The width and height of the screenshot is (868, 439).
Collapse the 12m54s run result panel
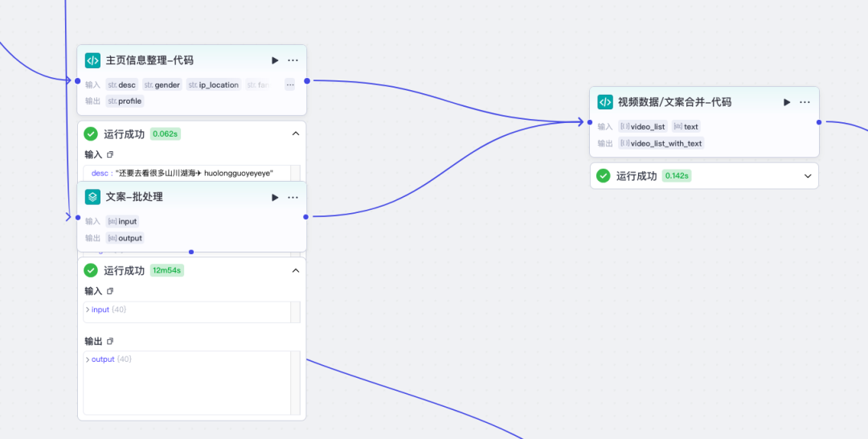pos(295,270)
